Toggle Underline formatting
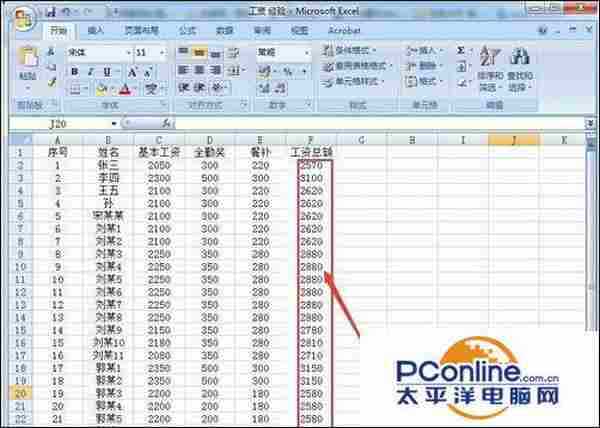This screenshot has height=428, width=600. [103, 71]
